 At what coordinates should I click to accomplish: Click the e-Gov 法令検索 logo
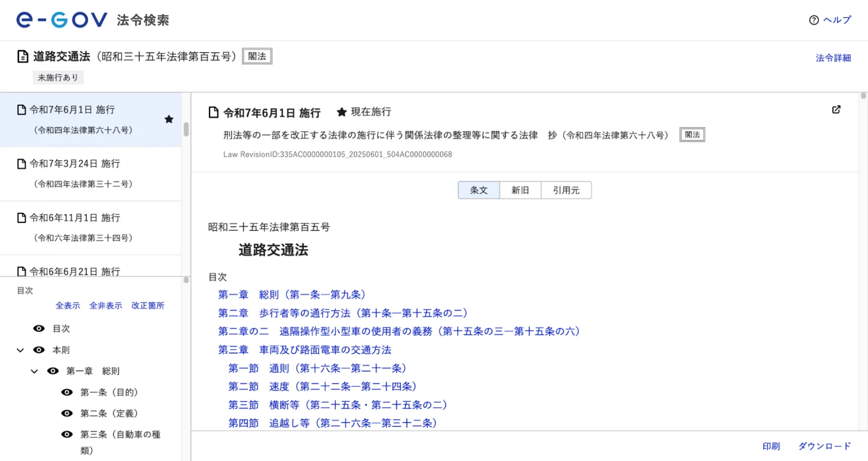(x=61, y=19)
